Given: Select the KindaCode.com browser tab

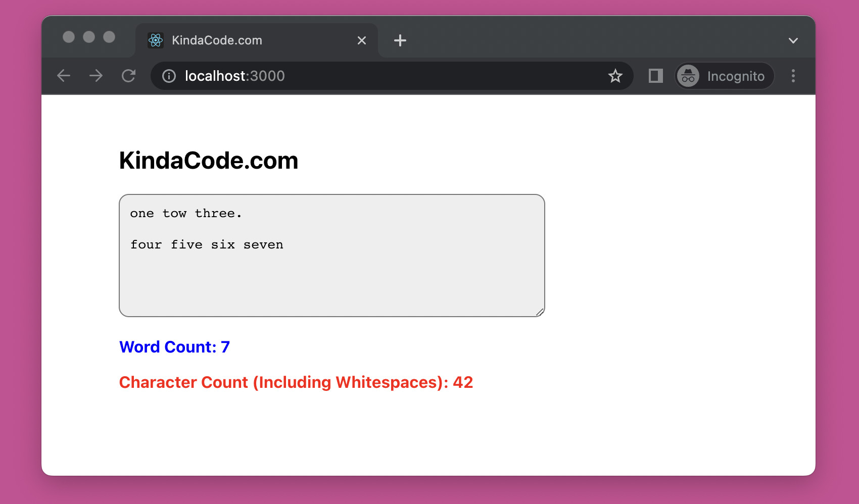Looking at the screenshot, I should (x=257, y=40).
